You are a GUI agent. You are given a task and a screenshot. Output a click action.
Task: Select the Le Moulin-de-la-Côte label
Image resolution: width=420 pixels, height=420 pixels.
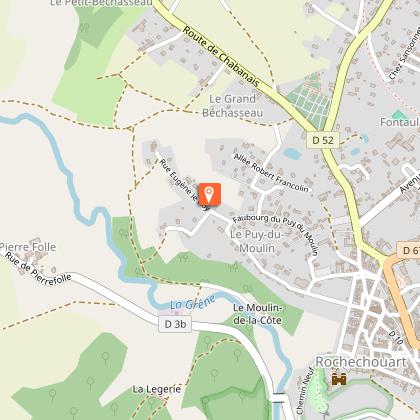258,314
